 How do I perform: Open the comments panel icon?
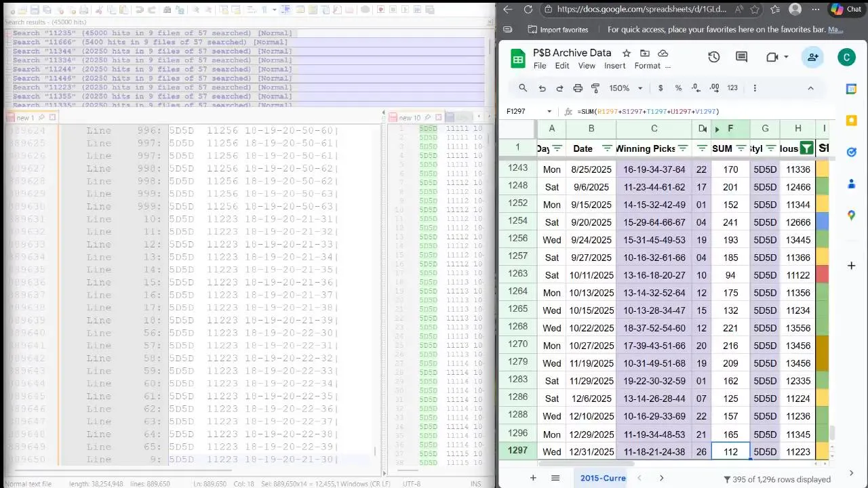[x=741, y=58]
